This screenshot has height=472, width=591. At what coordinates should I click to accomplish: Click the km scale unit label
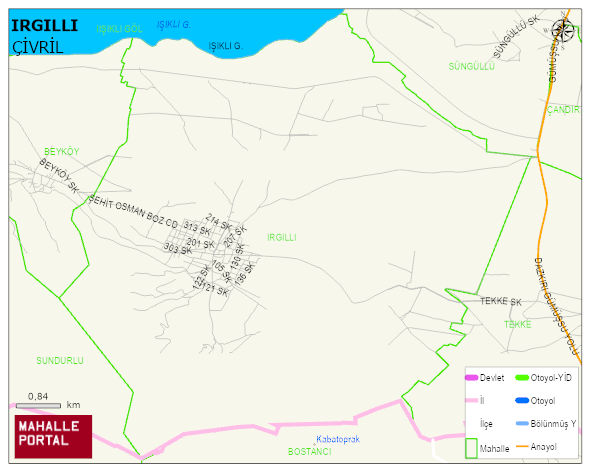click(x=73, y=405)
